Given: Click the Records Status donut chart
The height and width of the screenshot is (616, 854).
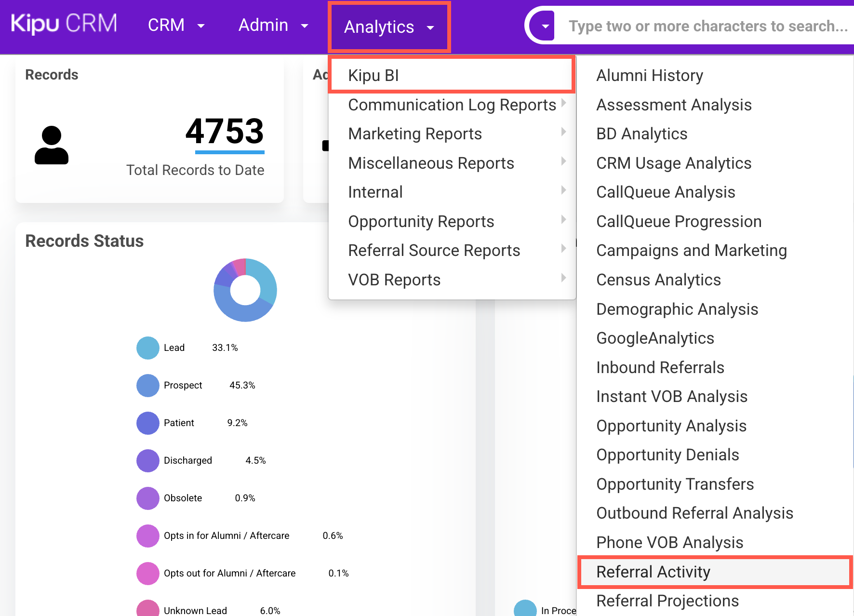Looking at the screenshot, I should (245, 290).
